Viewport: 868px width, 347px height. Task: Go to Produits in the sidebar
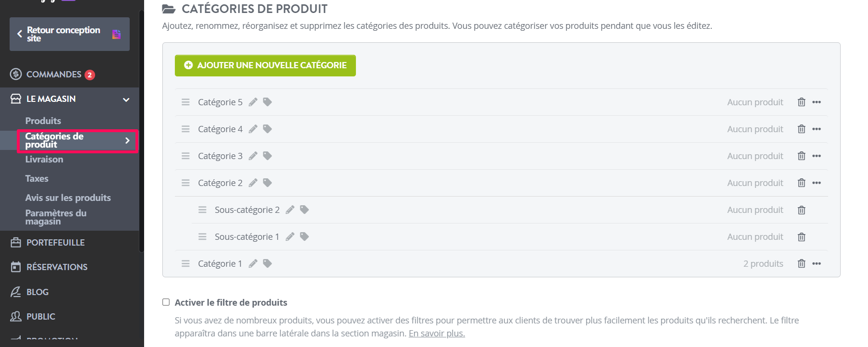(43, 121)
